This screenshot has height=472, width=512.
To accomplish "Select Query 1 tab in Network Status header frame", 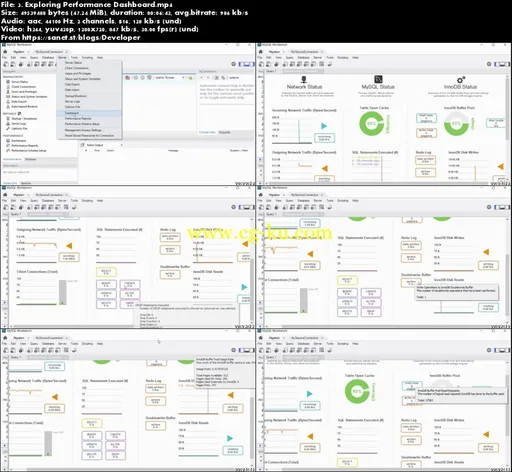I will [271, 71].
